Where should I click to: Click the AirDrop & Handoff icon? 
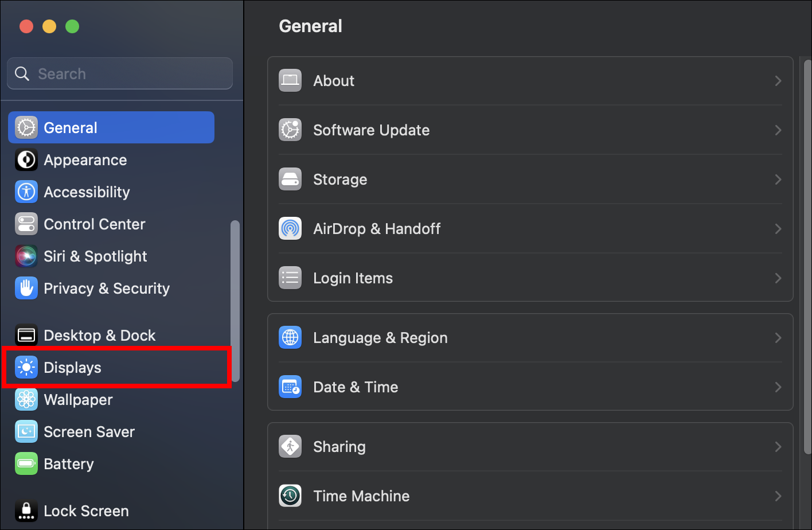[290, 229]
